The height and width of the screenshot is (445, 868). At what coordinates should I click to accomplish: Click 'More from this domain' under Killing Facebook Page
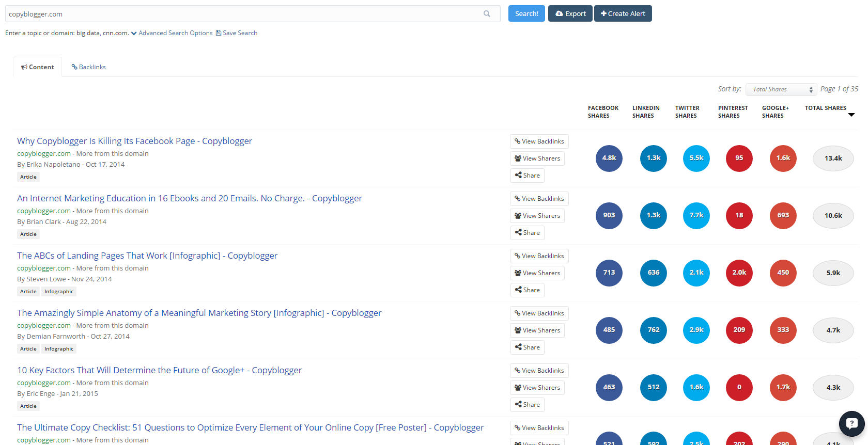tap(113, 154)
